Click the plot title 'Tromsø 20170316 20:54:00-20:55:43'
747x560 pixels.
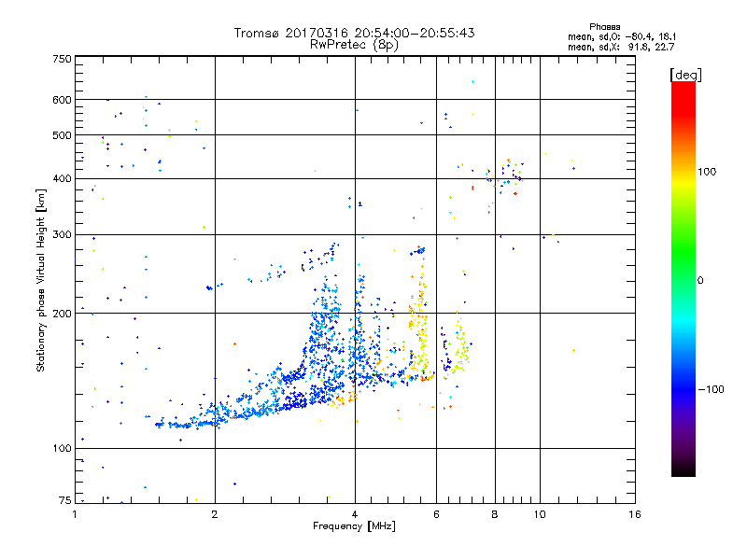[x=355, y=33]
